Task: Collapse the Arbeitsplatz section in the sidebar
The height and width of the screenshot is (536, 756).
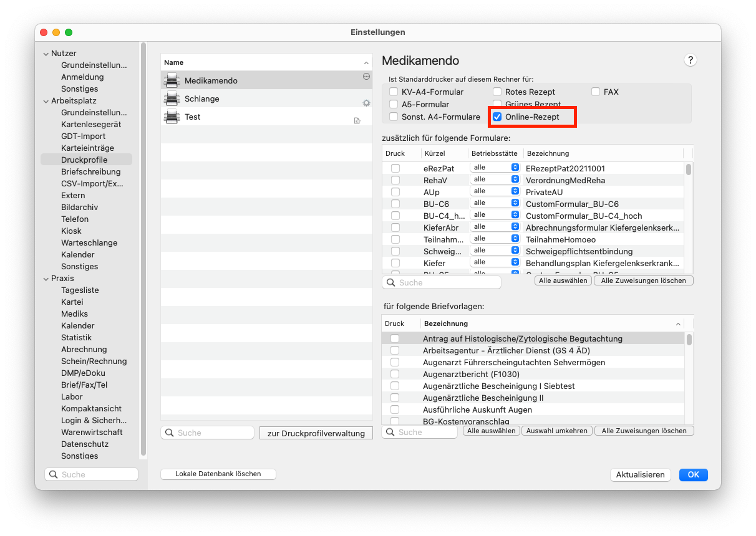Action: 46,101
